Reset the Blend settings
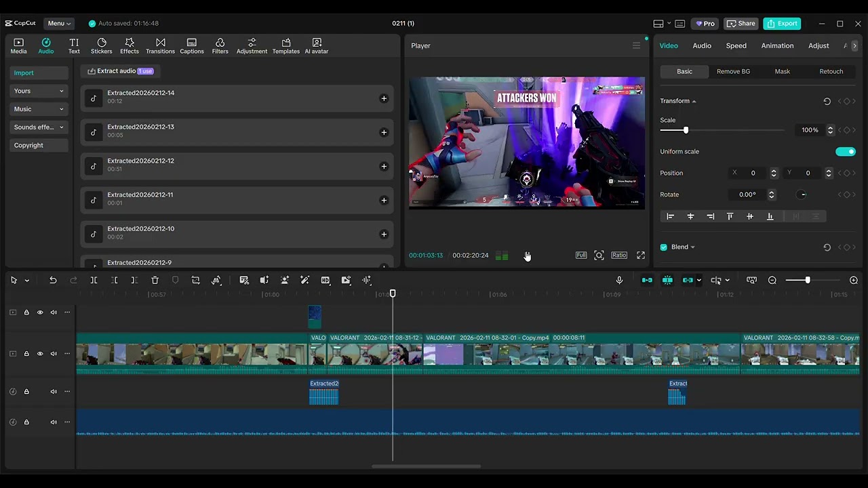Viewport: 868px width, 488px height. [x=827, y=247]
